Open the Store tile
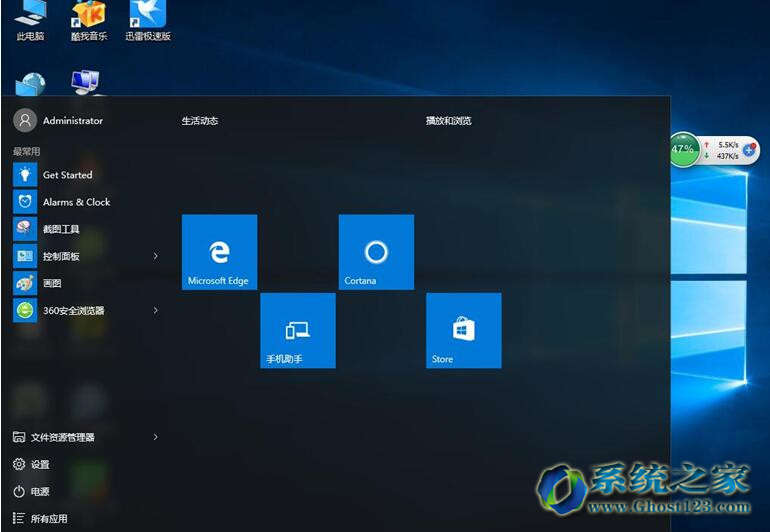Image resolution: width=770 pixels, height=532 pixels. (x=463, y=330)
